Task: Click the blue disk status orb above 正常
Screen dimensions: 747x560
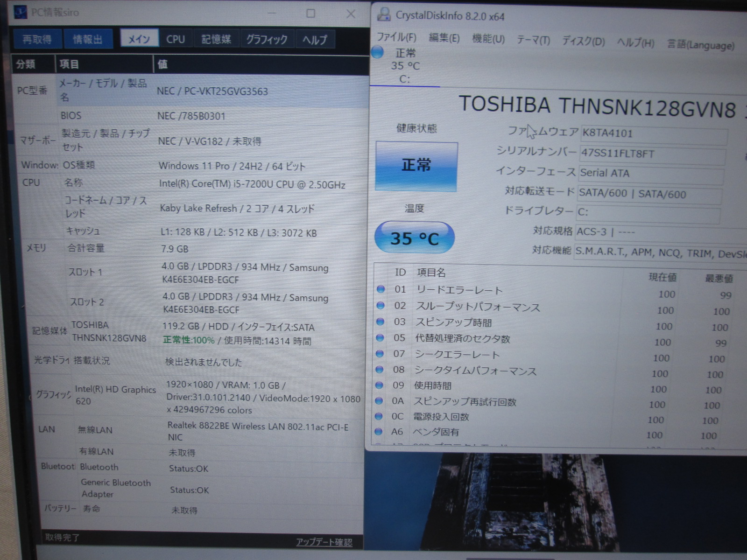Action: pos(378,52)
